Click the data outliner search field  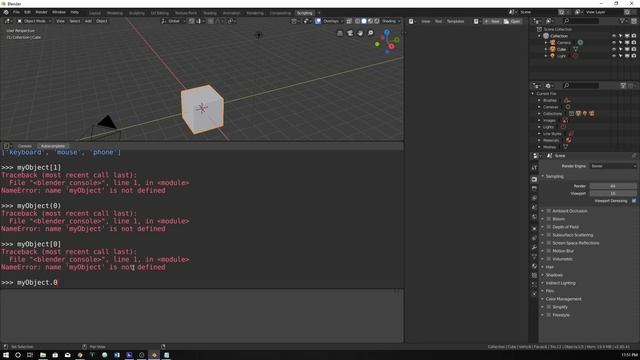(x=581, y=85)
